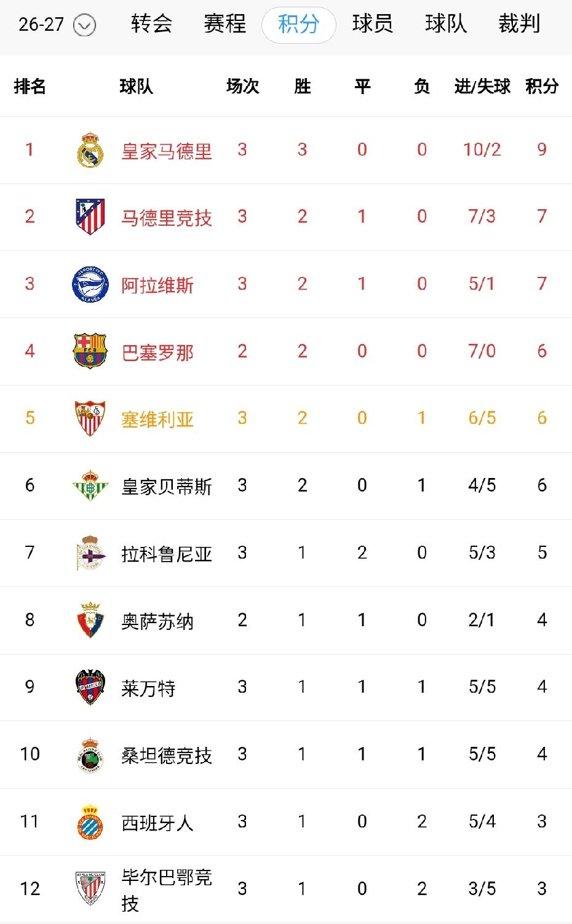Tap the Deportivo La Coruña badge
The image size is (572, 924).
(x=90, y=552)
